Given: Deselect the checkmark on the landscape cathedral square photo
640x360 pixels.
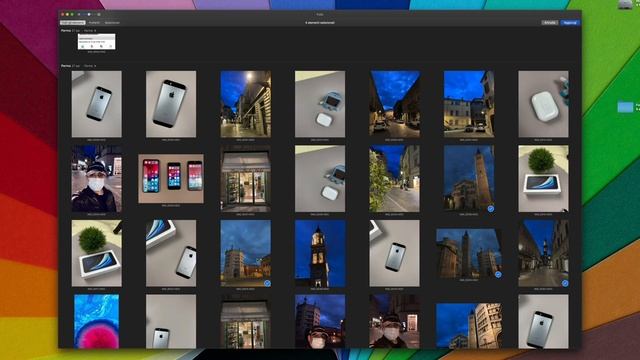Looking at the screenshot, I should click(x=498, y=275).
